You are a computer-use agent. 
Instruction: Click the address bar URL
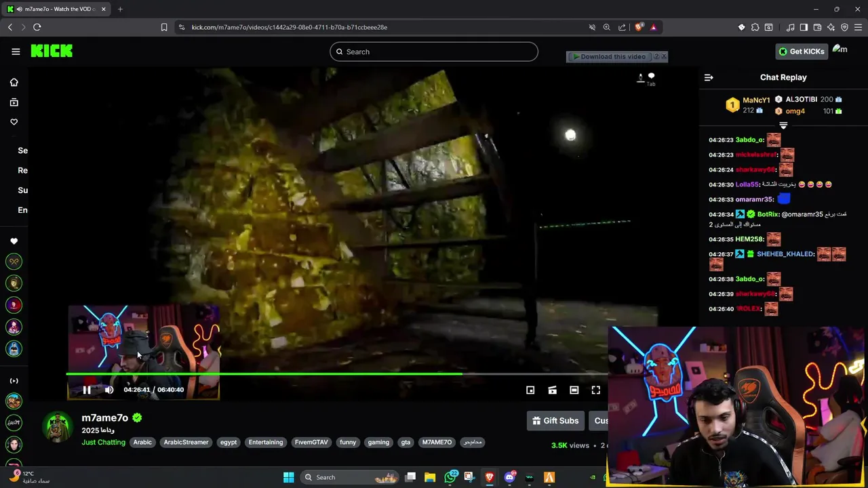click(x=290, y=27)
